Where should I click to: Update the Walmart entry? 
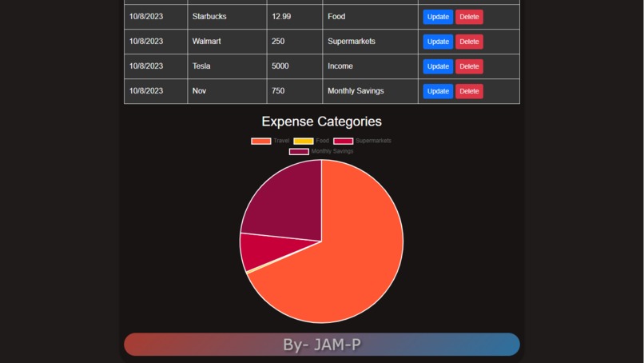[x=438, y=42]
